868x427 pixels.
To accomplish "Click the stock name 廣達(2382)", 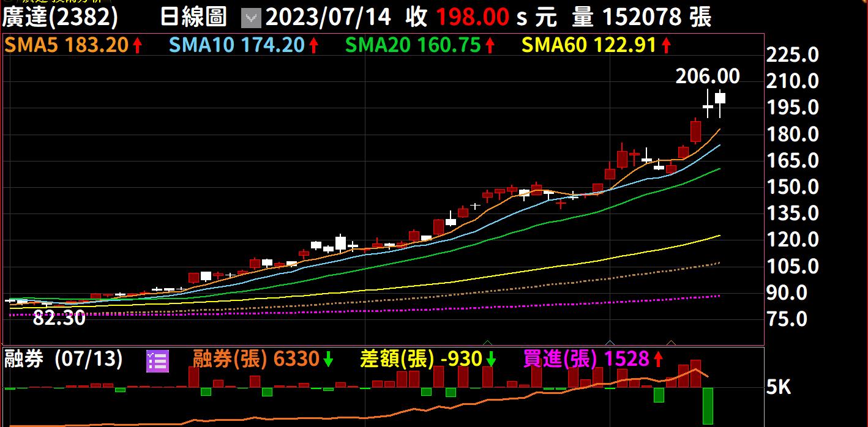I will (x=60, y=17).
